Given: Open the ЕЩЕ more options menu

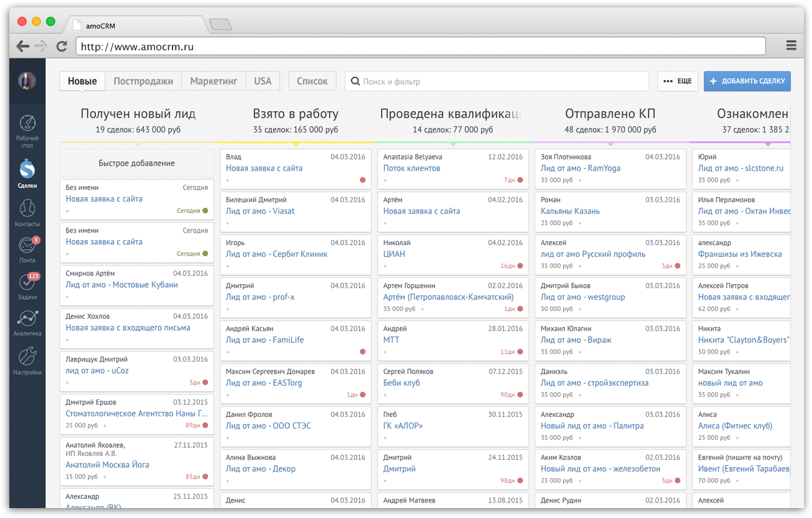Looking at the screenshot, I should point(677,81).
